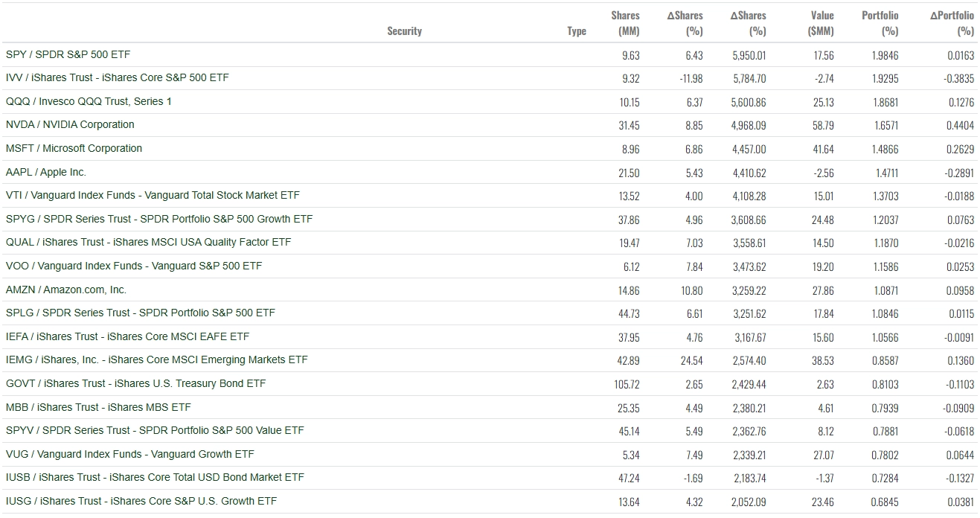Select IEFA portfolio change -0.0091

click(x=958, y=337)
